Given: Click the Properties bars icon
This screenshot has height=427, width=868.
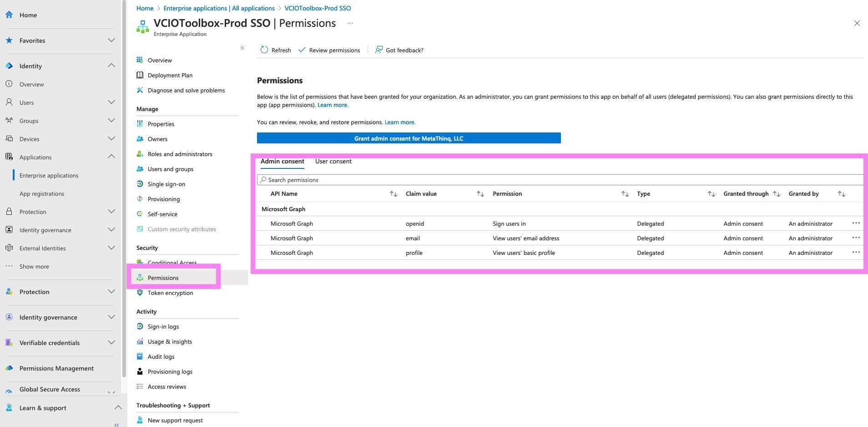Looking at the screenshot, I should click(140, 124).
